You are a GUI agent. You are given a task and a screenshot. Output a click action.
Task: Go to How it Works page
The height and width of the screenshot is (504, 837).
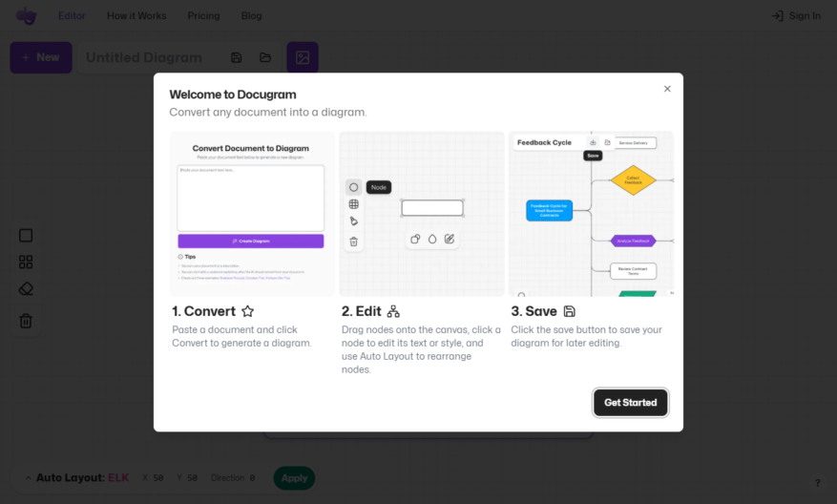136,16
